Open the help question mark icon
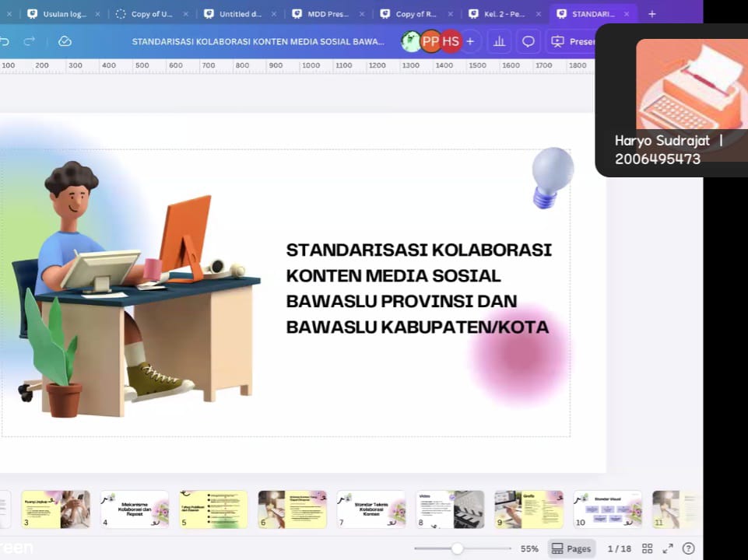748x560 pixels. [x=688, y=548]
